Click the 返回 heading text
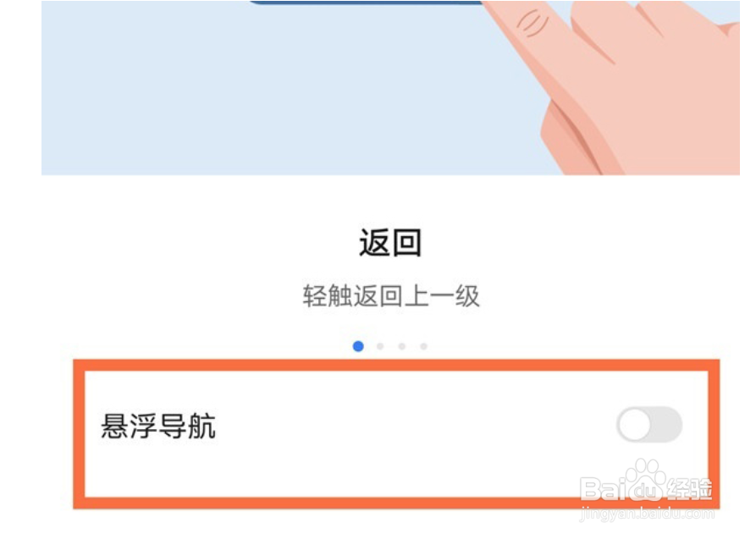The width and height of the screenshot is (756, 539). tap(389, 244)
